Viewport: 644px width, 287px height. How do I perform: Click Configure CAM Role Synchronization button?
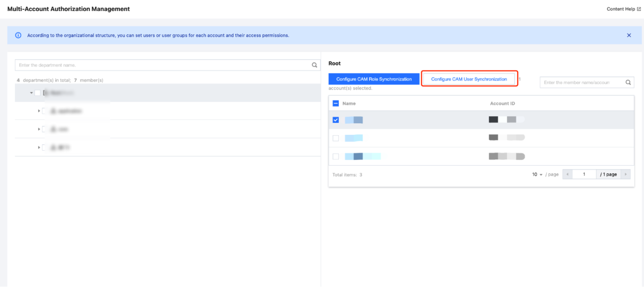point(374,79)
